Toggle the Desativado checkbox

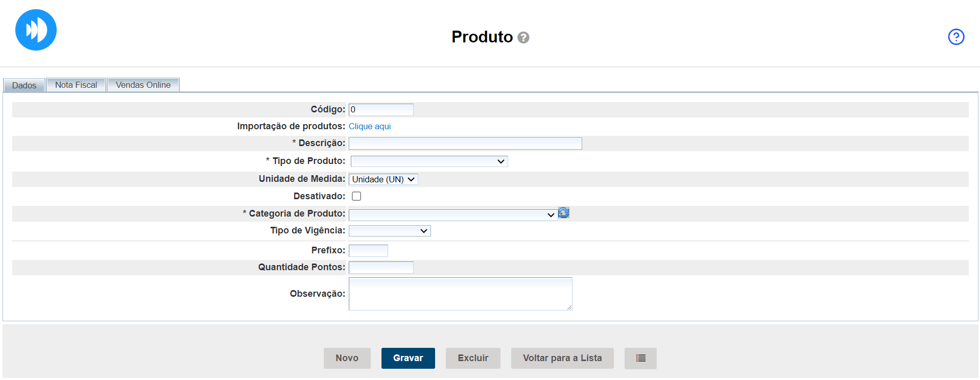click(356, 196)
